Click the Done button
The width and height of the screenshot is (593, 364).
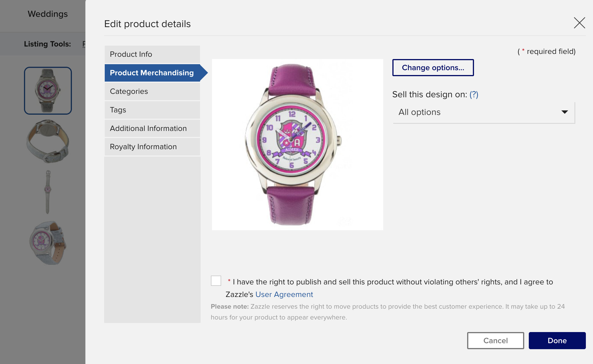[x=557, y=341]
